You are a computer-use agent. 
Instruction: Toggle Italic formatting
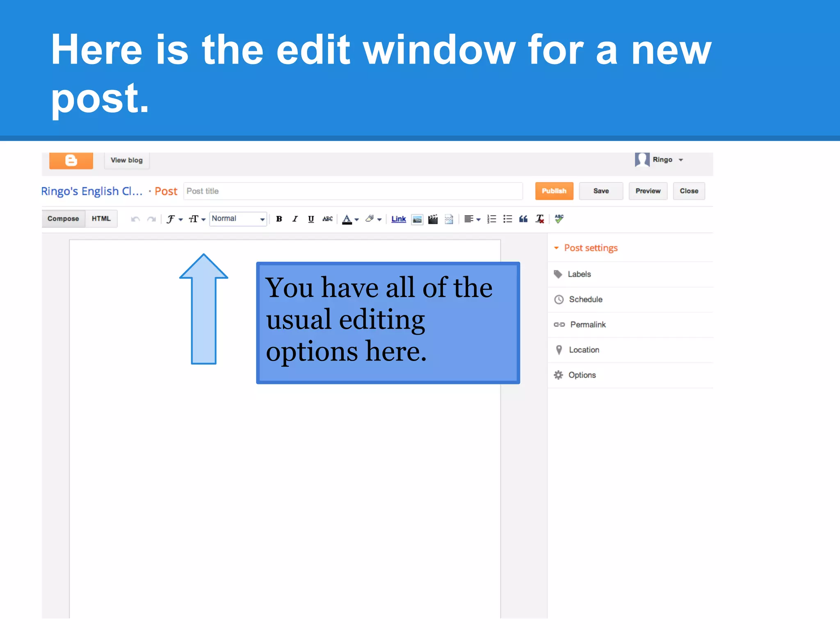tap(295, 219)
